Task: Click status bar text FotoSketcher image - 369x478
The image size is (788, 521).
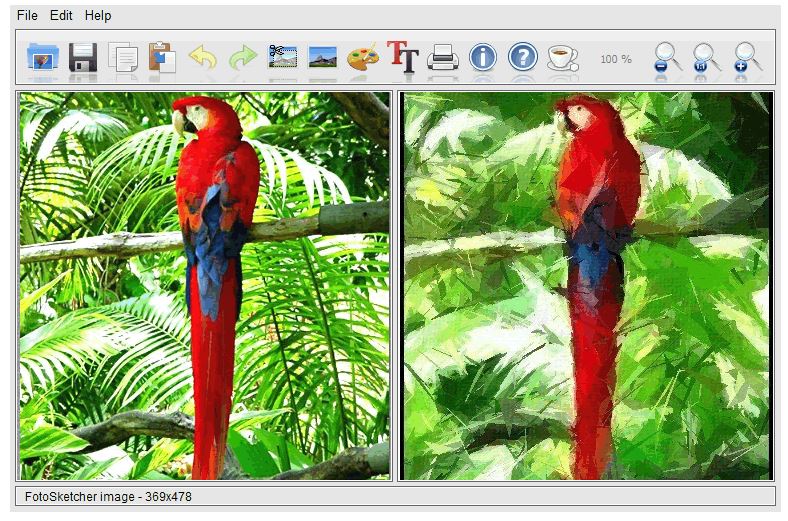Action: 108,496
